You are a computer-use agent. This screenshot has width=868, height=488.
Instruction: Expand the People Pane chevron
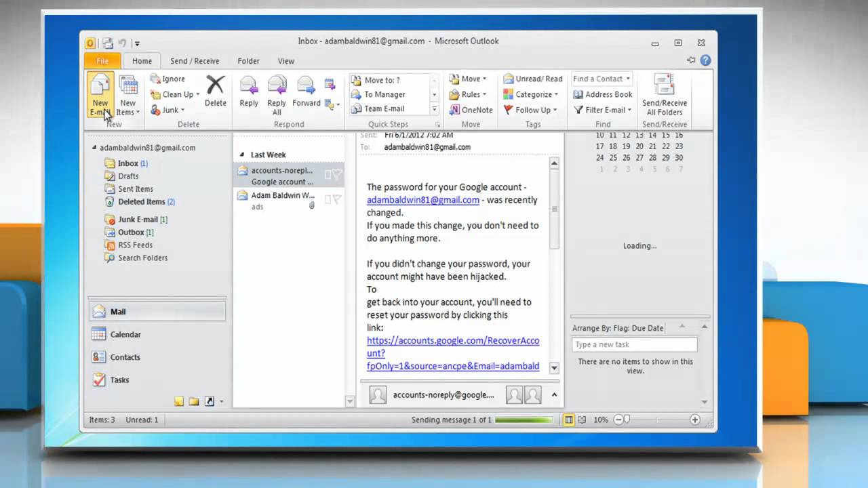tap(554, 395)
